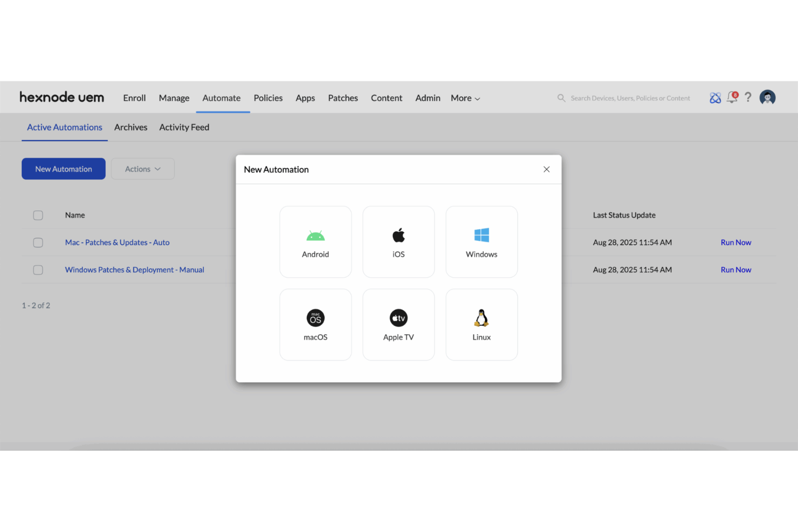Open the Admin menu

(x=428, y=98)
